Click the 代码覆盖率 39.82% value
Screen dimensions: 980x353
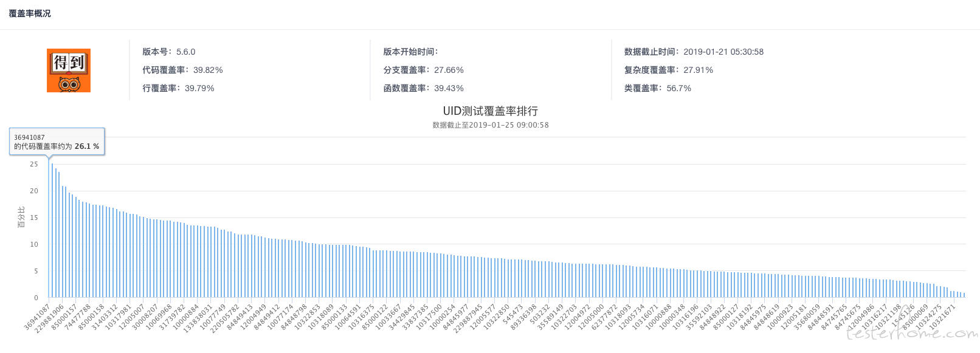pos(208,70)
